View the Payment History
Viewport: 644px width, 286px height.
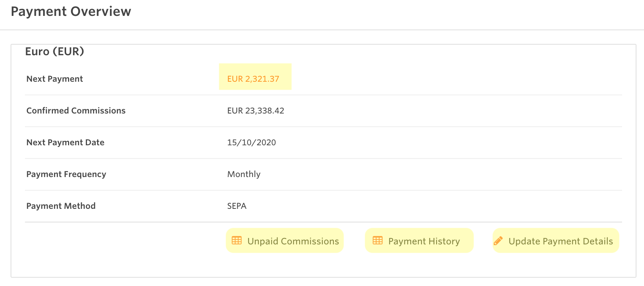[x=424, y=241]
